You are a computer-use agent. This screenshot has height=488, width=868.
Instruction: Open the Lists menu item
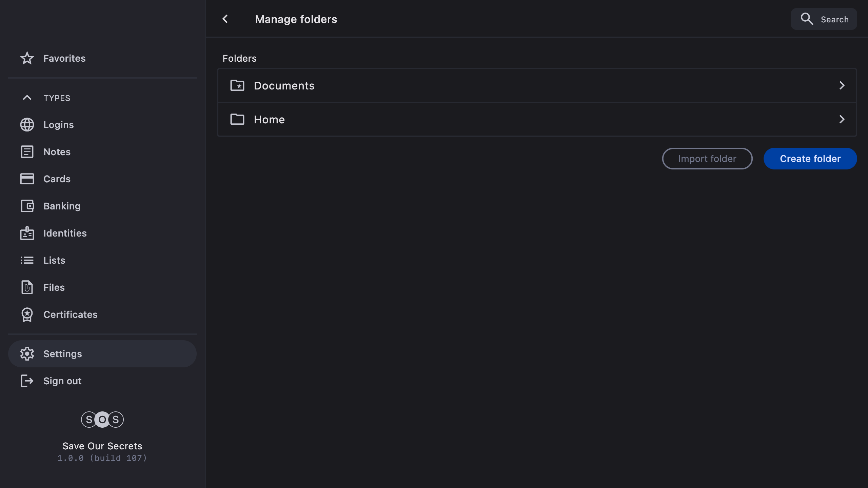click(x=54, y=260)
